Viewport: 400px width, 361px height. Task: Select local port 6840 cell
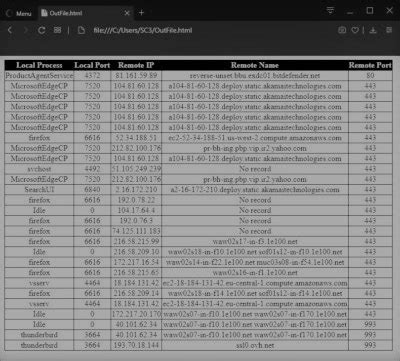(92, 190)
